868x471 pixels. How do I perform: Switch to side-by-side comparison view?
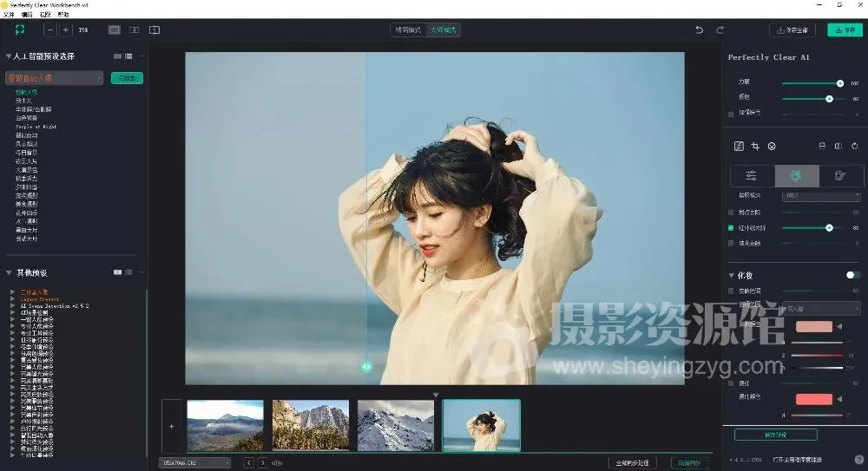coord(134,29)
